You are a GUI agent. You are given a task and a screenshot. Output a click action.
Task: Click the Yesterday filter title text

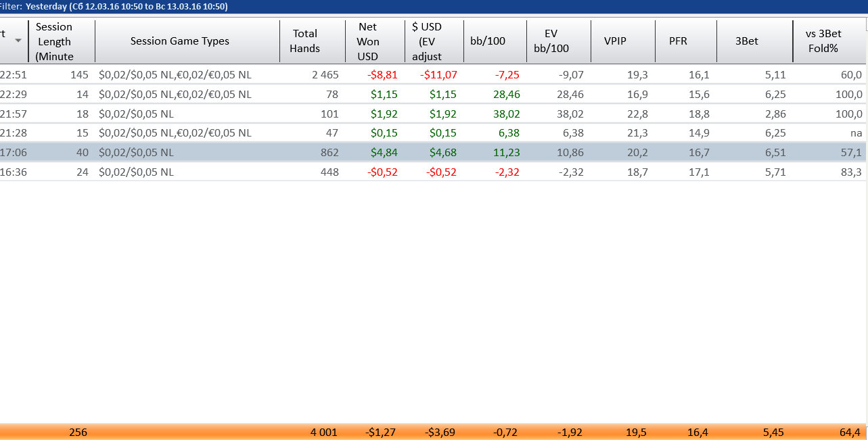point(126,7)
